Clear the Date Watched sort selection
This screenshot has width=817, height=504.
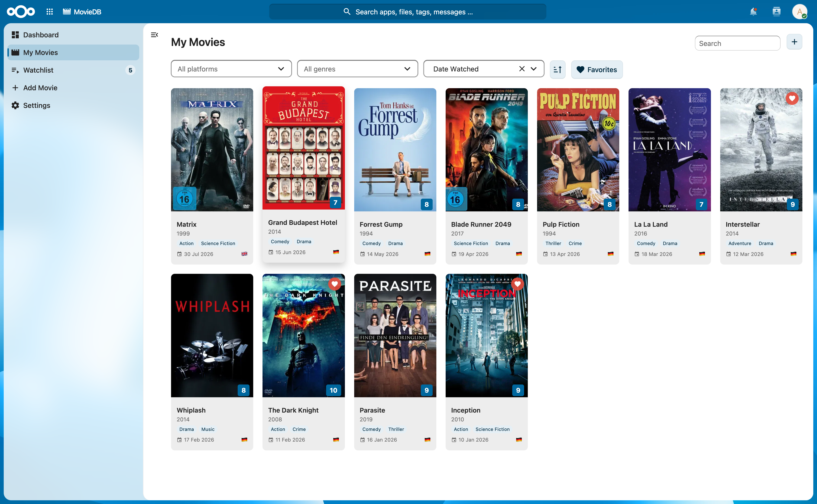[x=522, y=69]
